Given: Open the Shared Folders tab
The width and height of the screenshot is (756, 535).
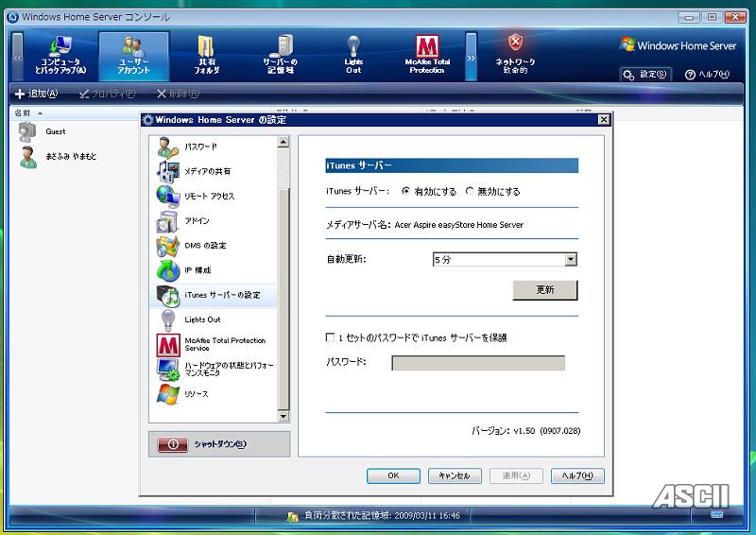Looking at the screenshot, I should (206, 56).
